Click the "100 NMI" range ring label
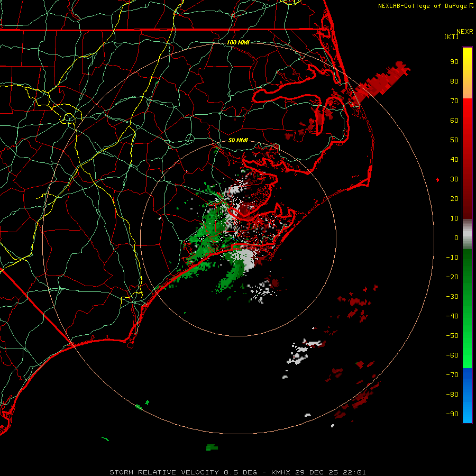 click(x=238, y=42)
